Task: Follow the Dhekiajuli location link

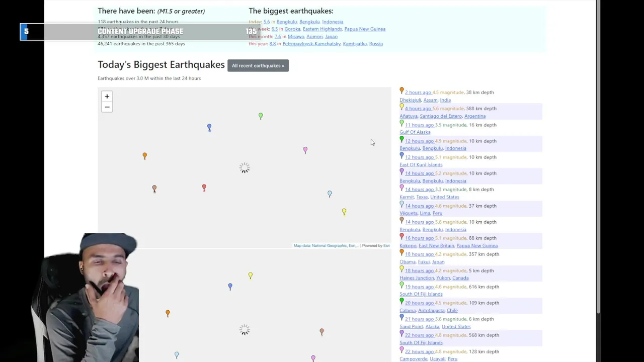Action: click(x=410, y=100)
